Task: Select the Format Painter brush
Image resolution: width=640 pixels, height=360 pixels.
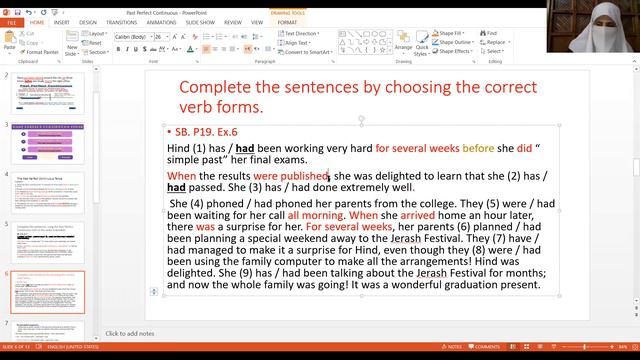Action: [x=39, y=52]
